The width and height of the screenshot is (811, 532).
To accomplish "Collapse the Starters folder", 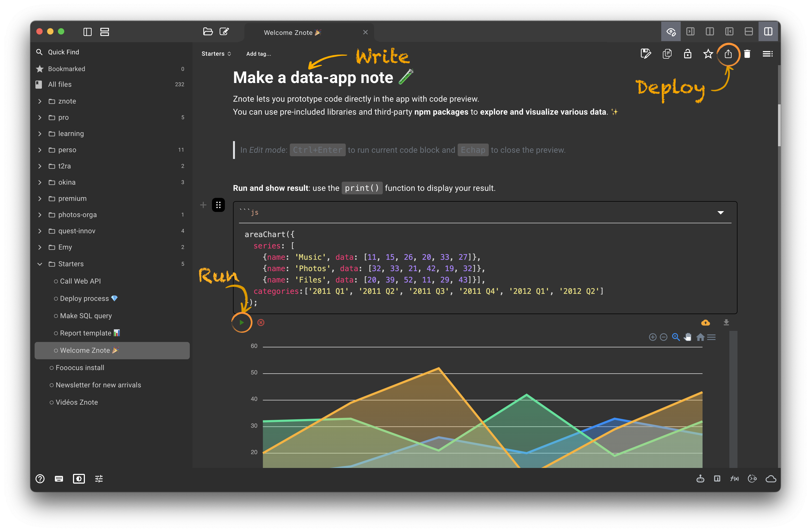I will click(x=40, y=264).
